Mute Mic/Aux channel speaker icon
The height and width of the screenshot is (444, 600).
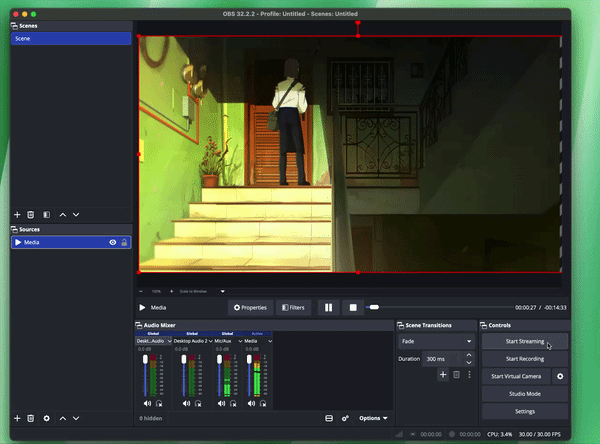click(222, 403)
